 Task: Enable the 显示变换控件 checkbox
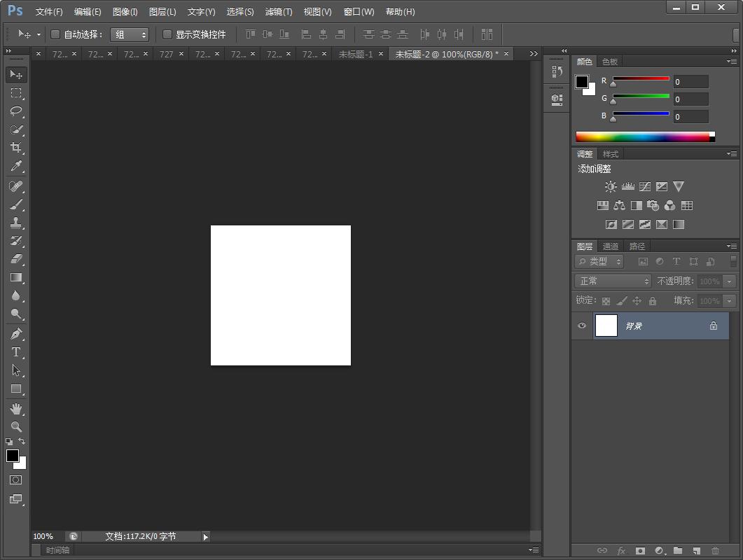point(167,34)
